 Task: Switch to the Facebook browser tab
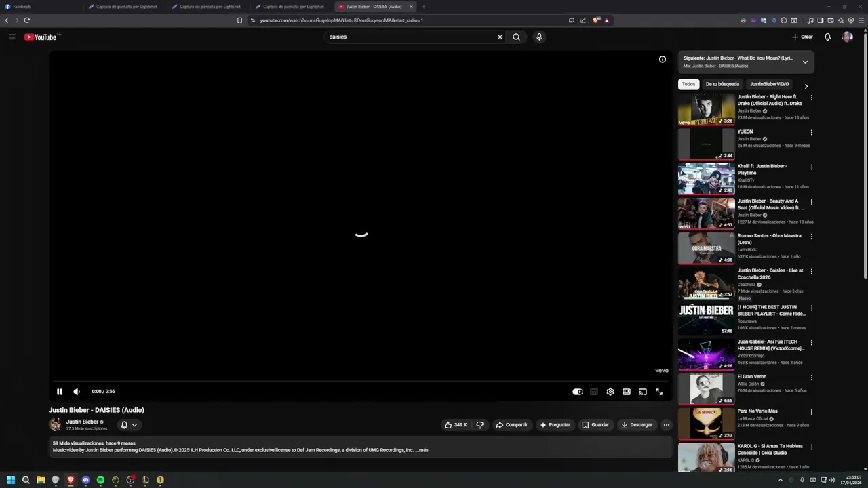(x=41, y=7)
